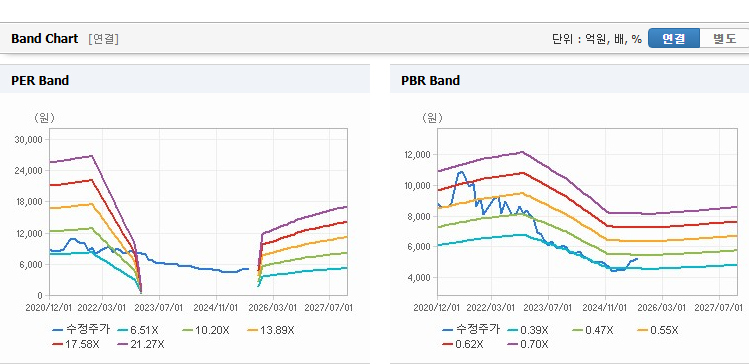Switch to the 연결 consolidated view
This screenshot has width=749, height=364.
674,38
